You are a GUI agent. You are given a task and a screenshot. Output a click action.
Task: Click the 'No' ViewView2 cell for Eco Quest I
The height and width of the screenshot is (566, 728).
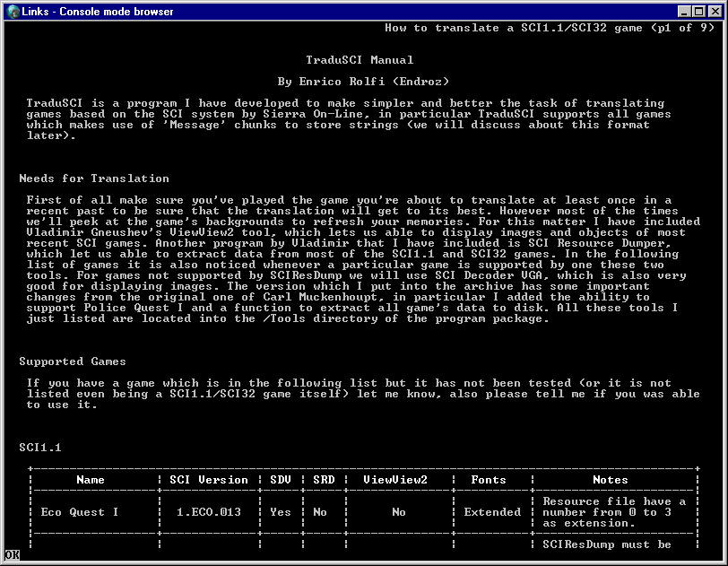tap(399, 512)
